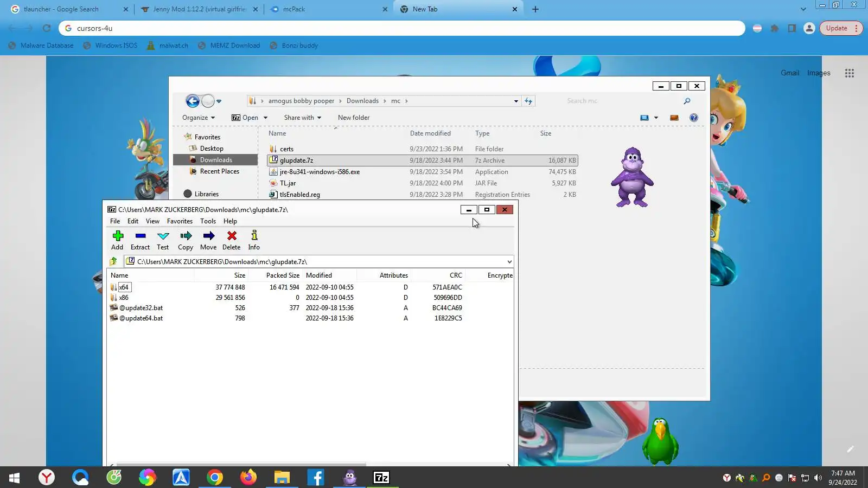Click the Chrome address bar
Image resolution: width=868 pixels, height=488 pixels.
(x=401, y=28)
